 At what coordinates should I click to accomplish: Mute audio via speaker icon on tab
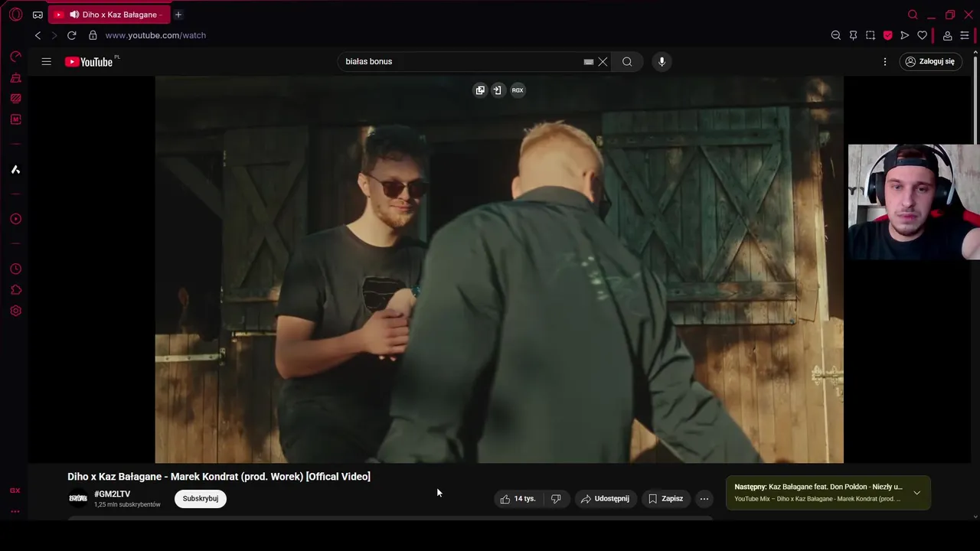tap(73, 15)
